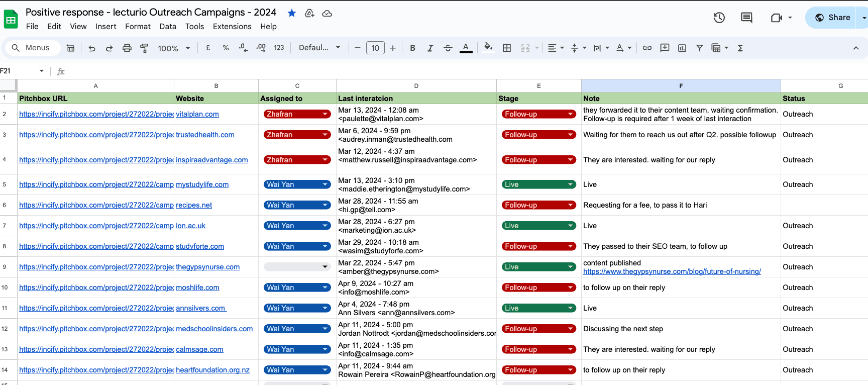Click the Name box showing F21
The image size is (868, 385).
click(23, 71)
